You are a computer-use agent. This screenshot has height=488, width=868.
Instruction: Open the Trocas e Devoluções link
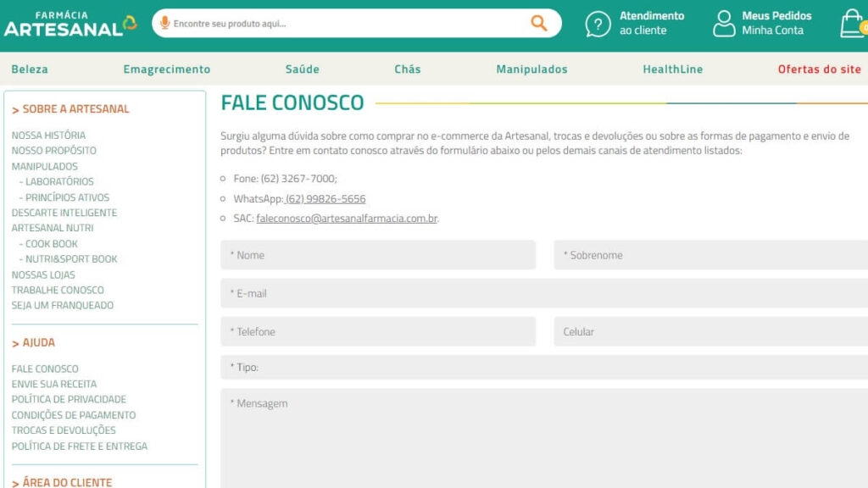click(x=64, y=430)
